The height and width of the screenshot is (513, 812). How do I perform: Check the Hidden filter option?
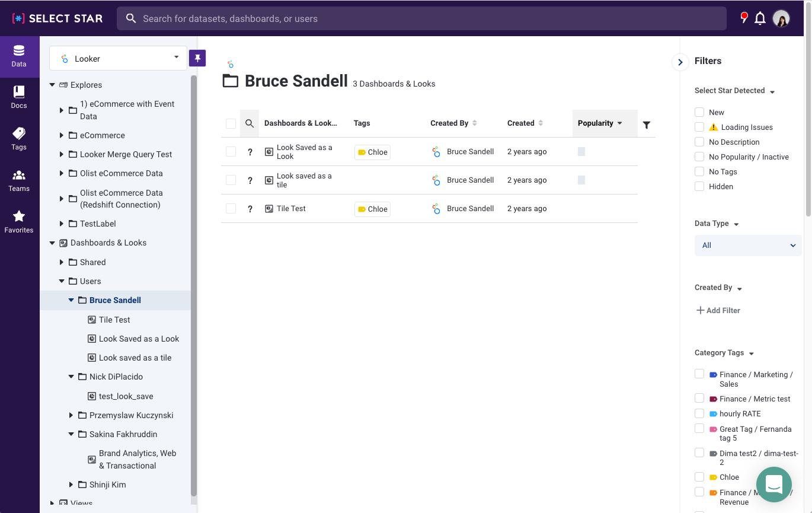(699, 186)
